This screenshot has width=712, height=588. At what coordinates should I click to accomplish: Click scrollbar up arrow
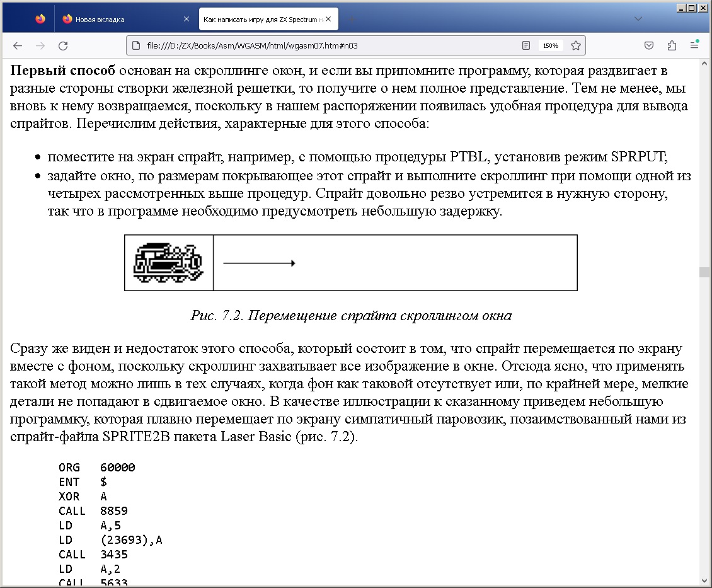(x=704, y=64)
